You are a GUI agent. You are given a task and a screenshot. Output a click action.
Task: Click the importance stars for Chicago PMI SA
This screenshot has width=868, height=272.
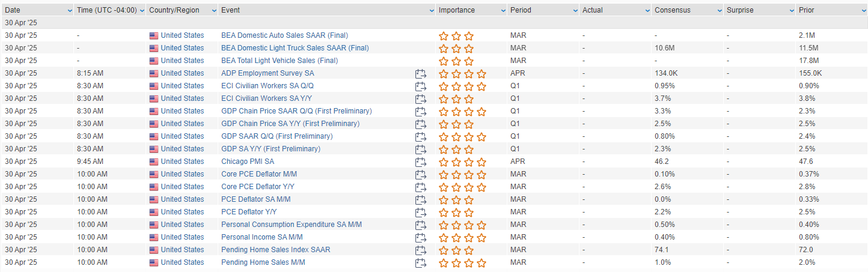coord(462,162)
